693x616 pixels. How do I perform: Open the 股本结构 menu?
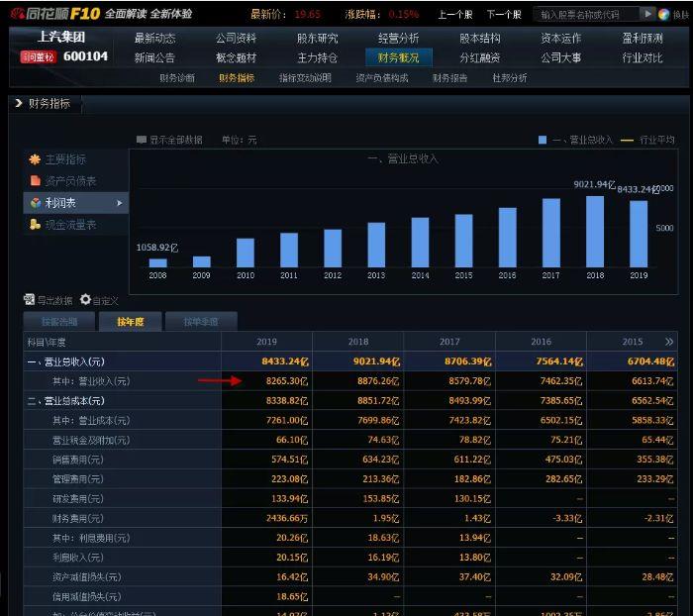click(x=480, y=39)
